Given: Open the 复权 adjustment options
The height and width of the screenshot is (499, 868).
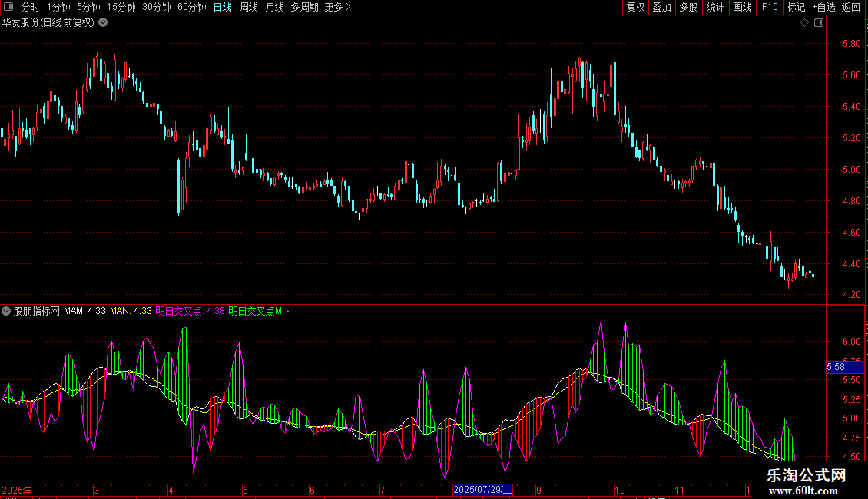Looking at the screenshot, I should click(635, 7).
